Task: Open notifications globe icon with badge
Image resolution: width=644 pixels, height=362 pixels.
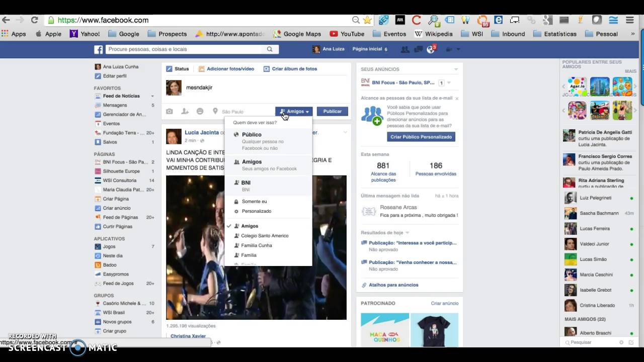Action: (431, 49)
